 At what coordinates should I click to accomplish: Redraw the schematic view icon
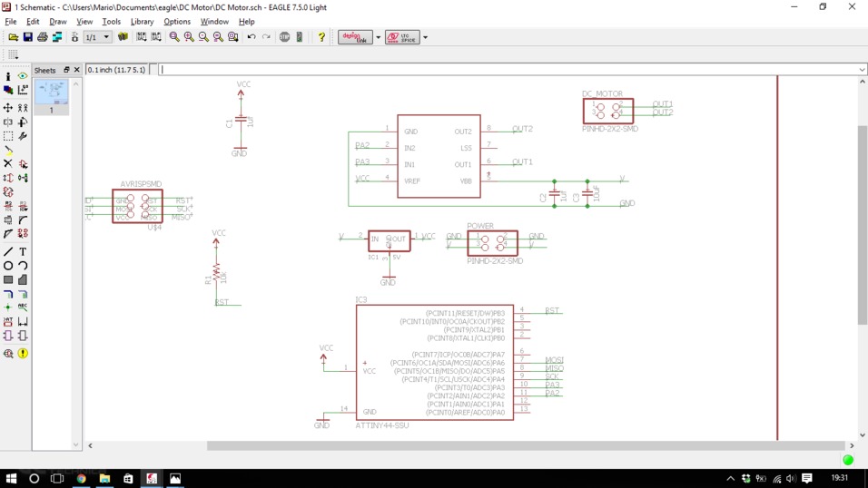pyautogui.click(x=218, y=37)
